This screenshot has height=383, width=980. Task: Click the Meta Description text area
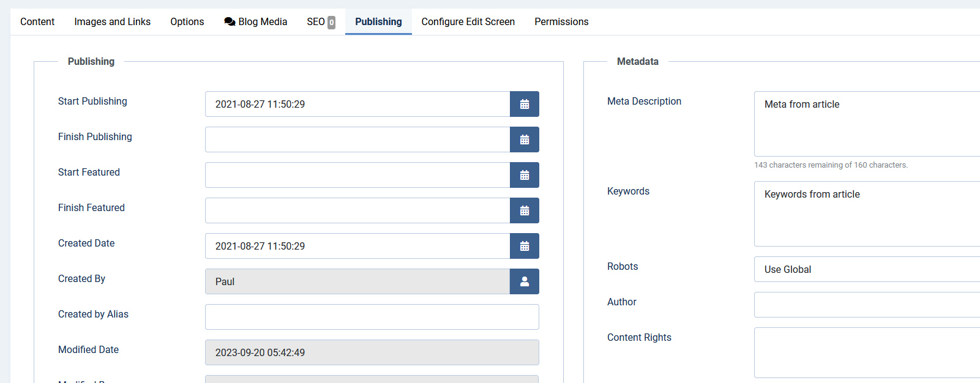[x=866, y=124]
